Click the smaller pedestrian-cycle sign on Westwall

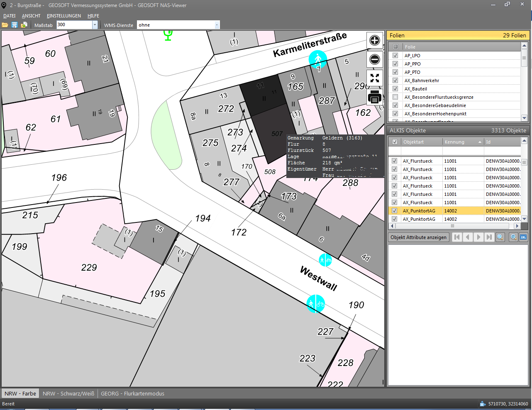pos(325,260)
